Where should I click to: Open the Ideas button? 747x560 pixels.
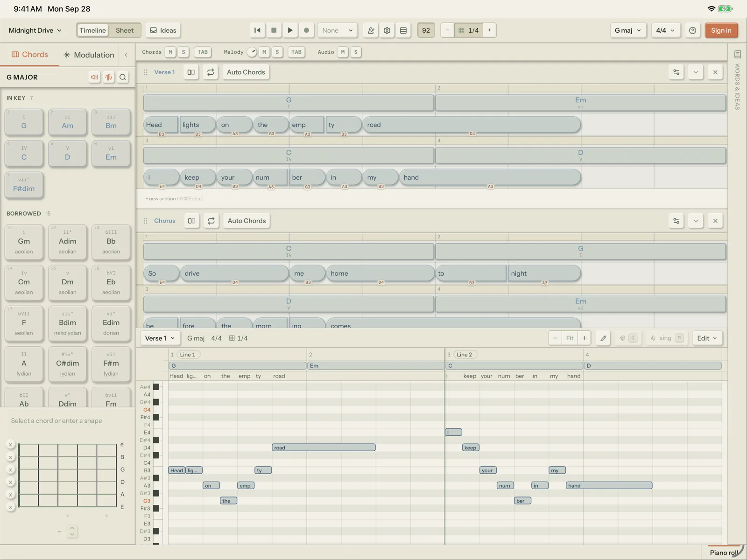[x=163, y=30]
